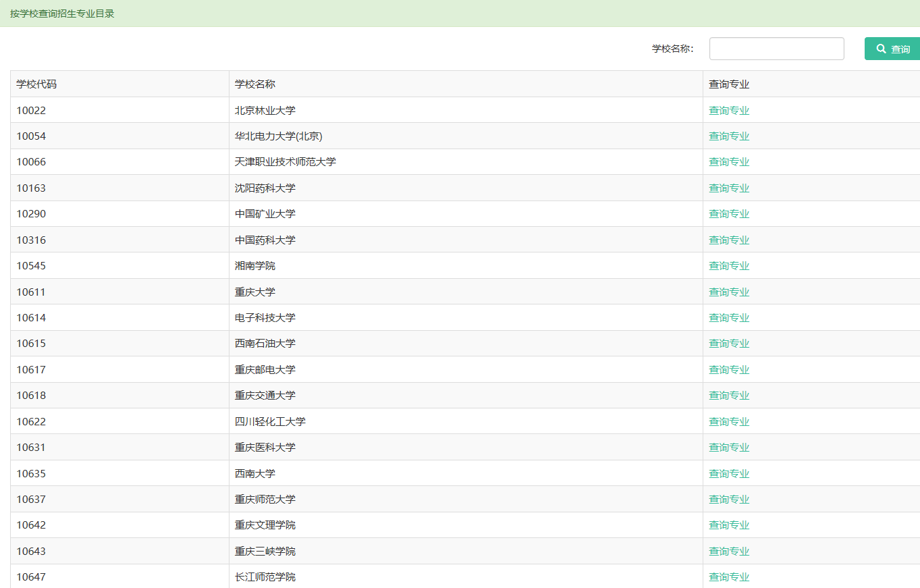Open 查询专业 for 沈阳药科大学
Screen dimensions: 920x588
point(729,188)
